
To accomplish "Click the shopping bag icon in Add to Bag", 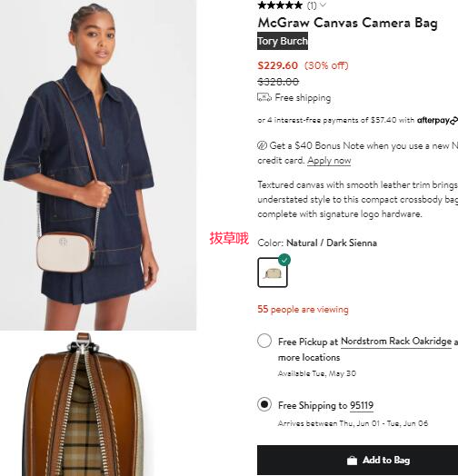I will (x=352, y=461).
